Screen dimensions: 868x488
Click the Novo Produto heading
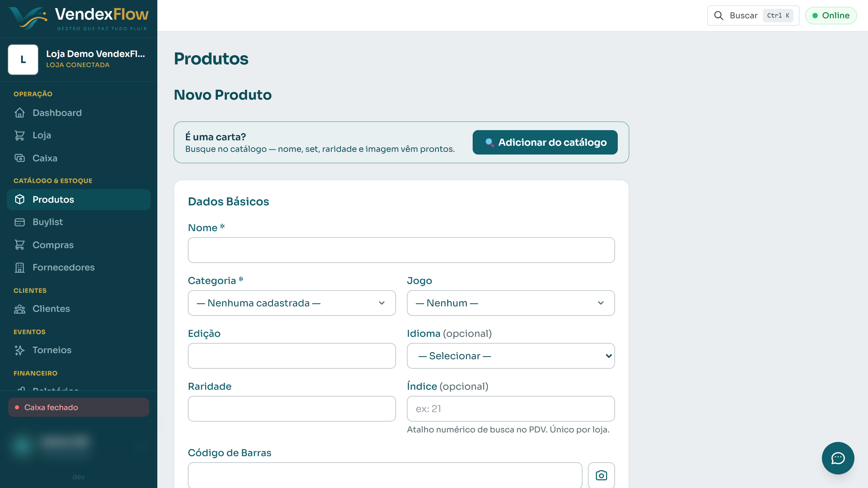point(223,95)
